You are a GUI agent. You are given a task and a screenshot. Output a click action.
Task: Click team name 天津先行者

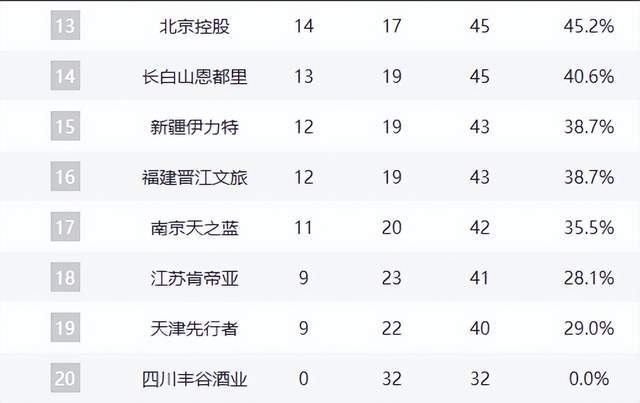195,328
